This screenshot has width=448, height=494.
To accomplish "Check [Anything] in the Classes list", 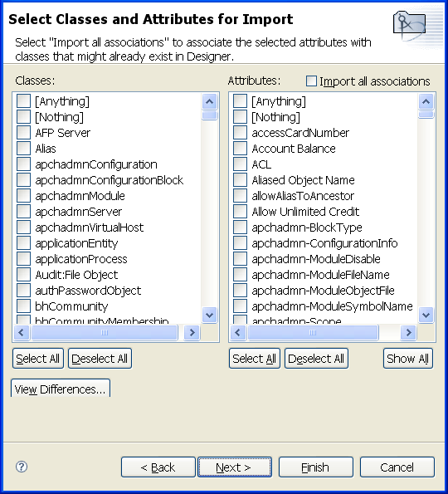I will pos(23,101).
